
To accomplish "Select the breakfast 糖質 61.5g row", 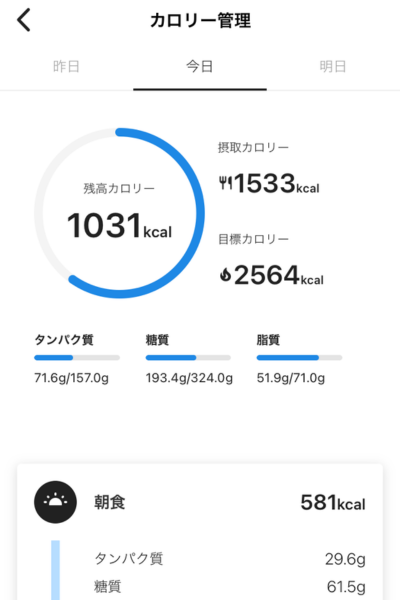I will (230, 586).
